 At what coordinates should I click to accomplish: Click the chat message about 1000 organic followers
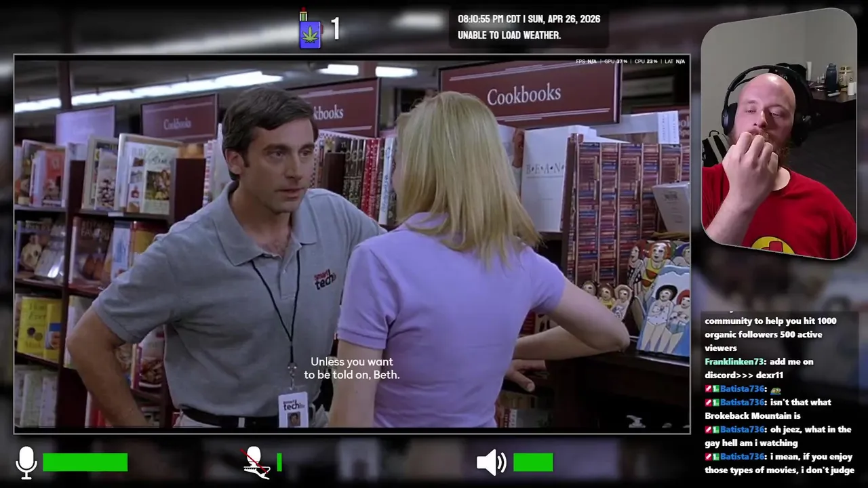[x=770, y=334]
